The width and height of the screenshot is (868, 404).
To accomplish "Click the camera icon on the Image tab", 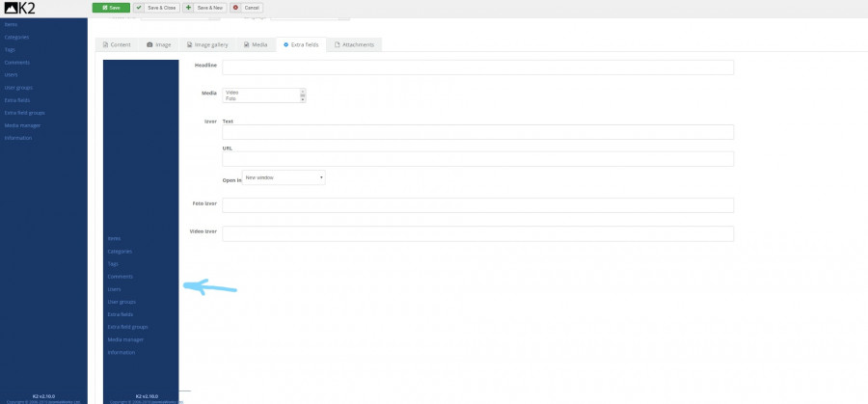I will [149, 44].
